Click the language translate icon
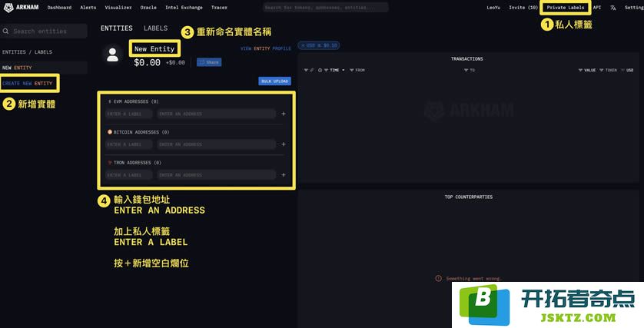Screen dimensions: 644x328 click(x=612, y=8)
